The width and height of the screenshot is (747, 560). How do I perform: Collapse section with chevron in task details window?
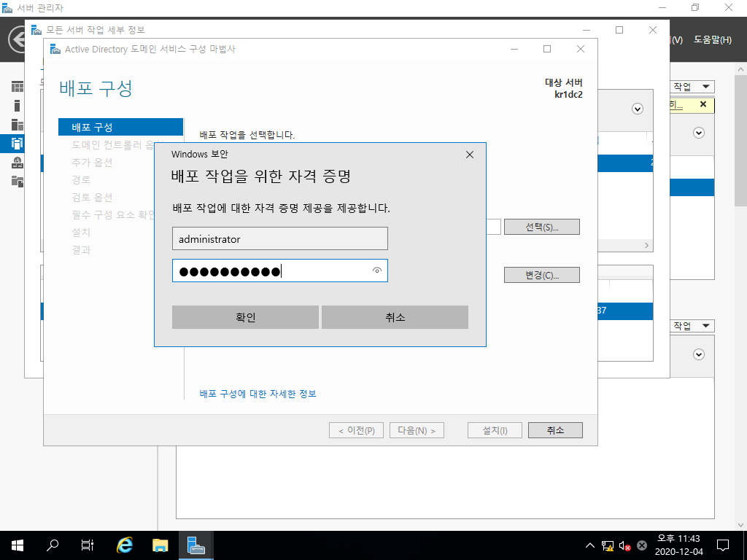(x=638, y=109)
